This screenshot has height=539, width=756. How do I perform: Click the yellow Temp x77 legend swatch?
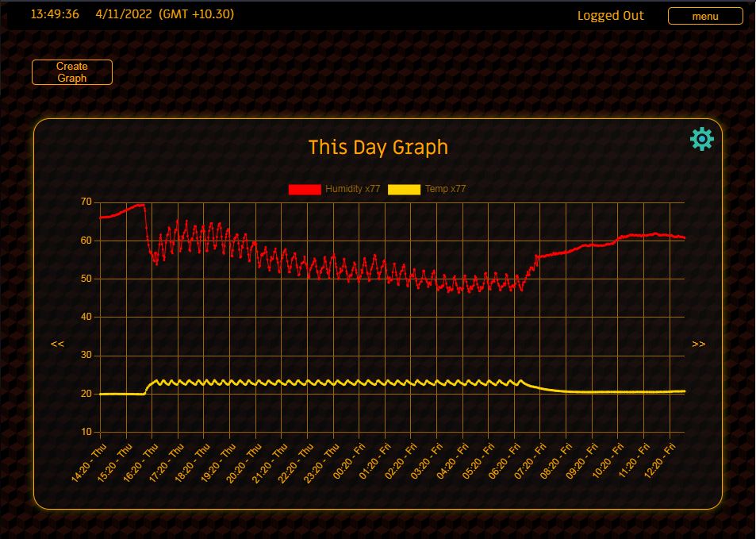click(x=404, y=189)
